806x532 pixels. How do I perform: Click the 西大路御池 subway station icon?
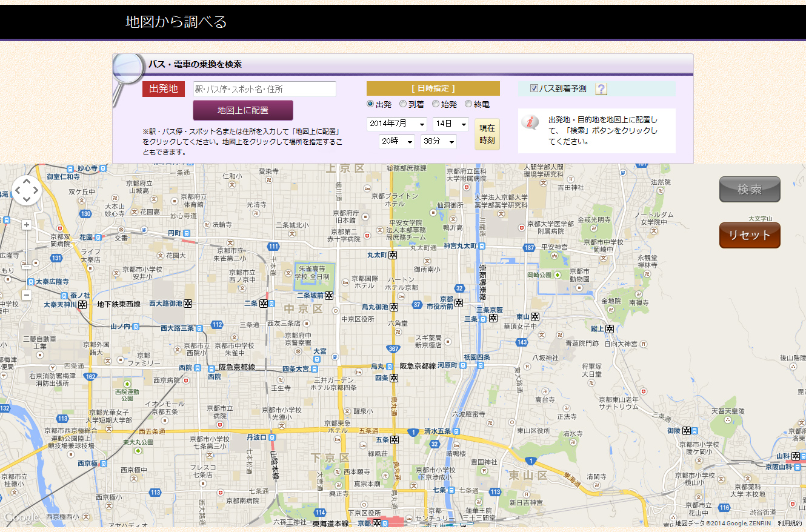tap(188, 303)
